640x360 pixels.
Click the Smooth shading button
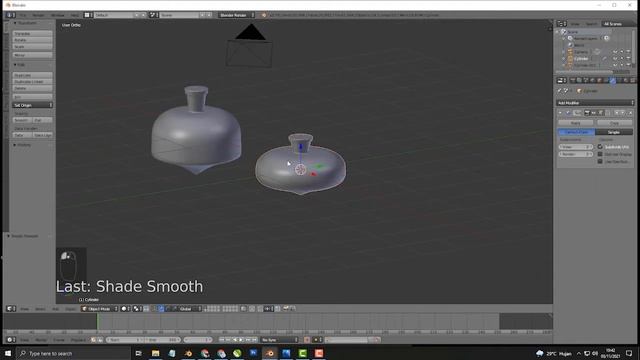(x=22, y=120)
